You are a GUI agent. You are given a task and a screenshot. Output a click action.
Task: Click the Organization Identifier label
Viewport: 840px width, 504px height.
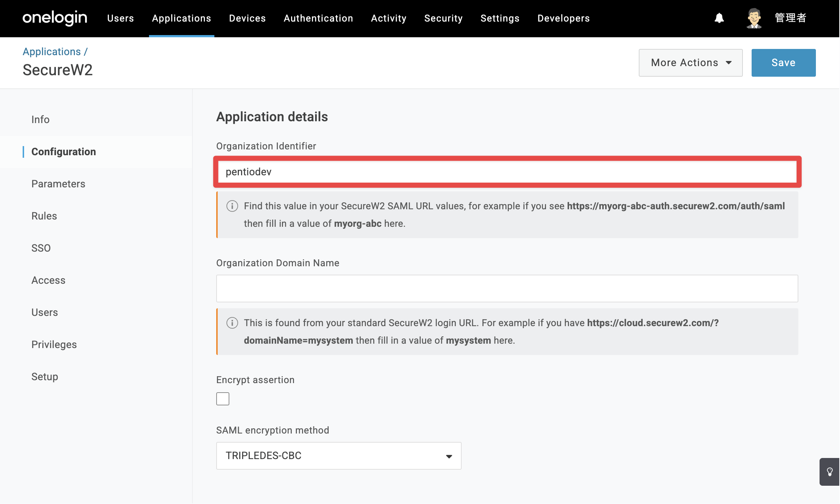[266, 146]
